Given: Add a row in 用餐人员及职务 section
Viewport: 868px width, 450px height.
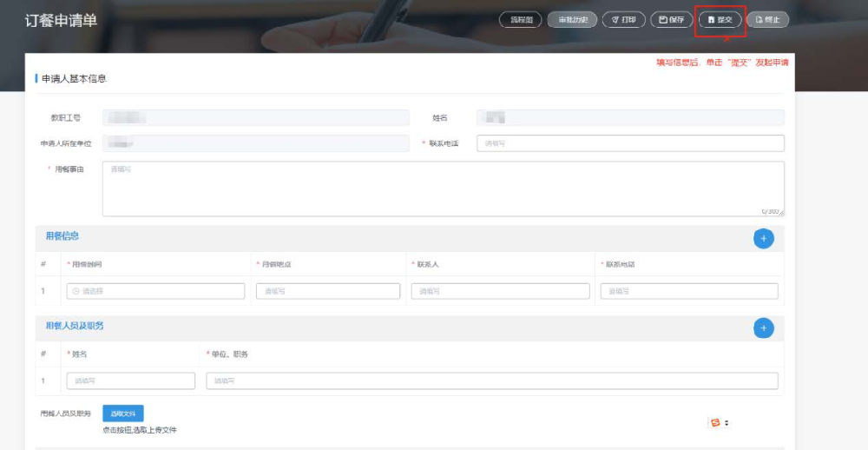Looking at the screenshot, I should click(x=763, y=328).
